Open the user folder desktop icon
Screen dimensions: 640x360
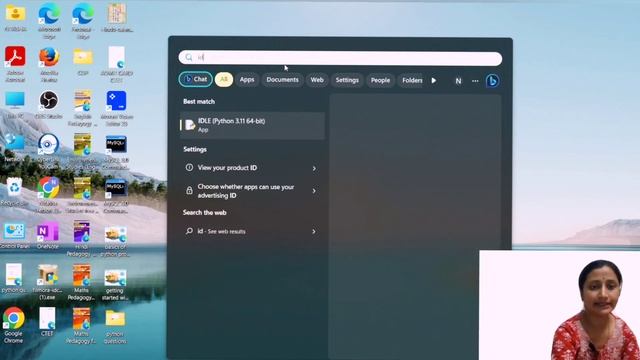click(15, 18)
